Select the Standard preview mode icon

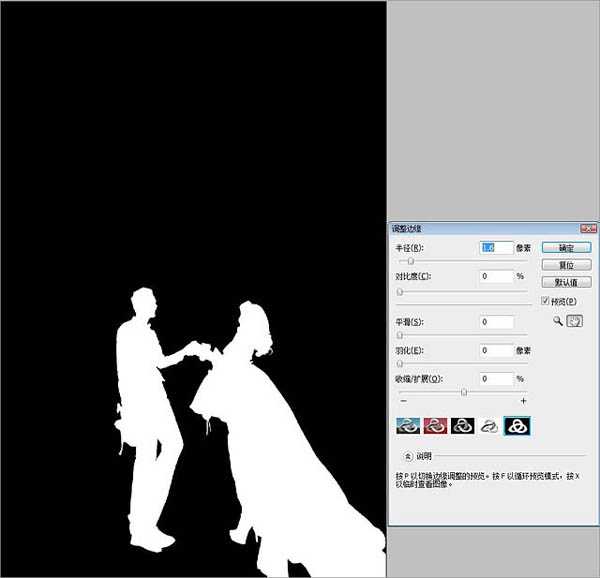407,426
